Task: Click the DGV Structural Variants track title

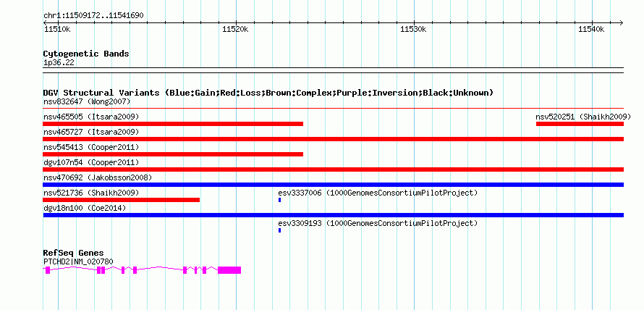Action: (268, 93)
